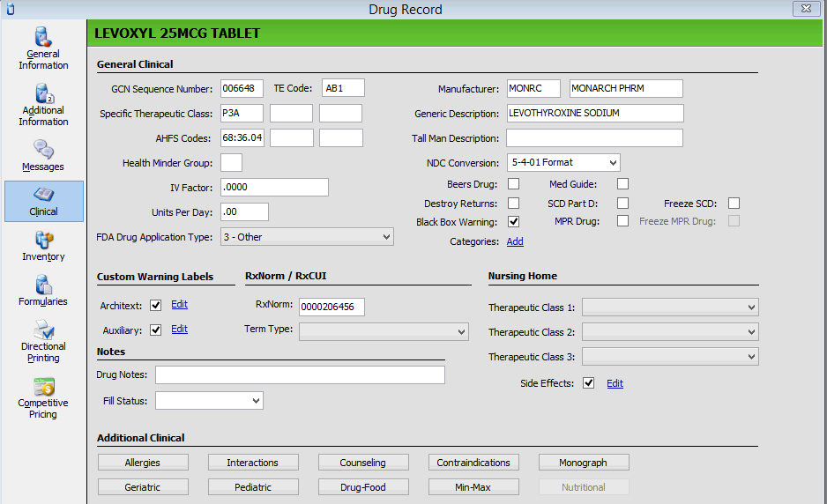827x504 pixels.
Task: Click TE Code field
Action: [x=343, y=88]
